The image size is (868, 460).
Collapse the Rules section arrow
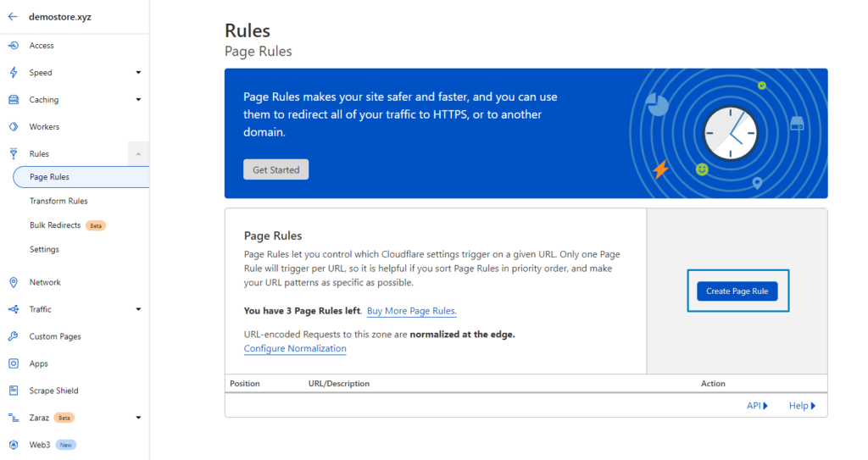138,154
